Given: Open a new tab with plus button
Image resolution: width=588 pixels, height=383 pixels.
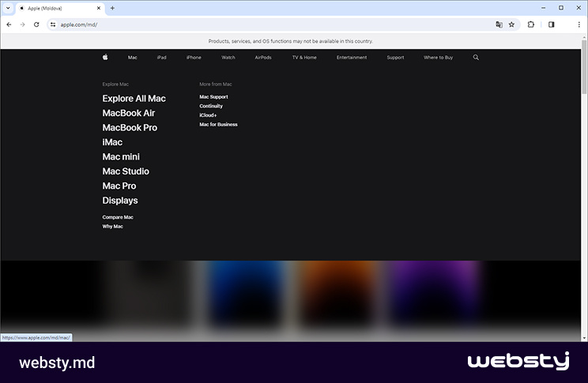Looking at the screenshot, I should tap(112, 8).
